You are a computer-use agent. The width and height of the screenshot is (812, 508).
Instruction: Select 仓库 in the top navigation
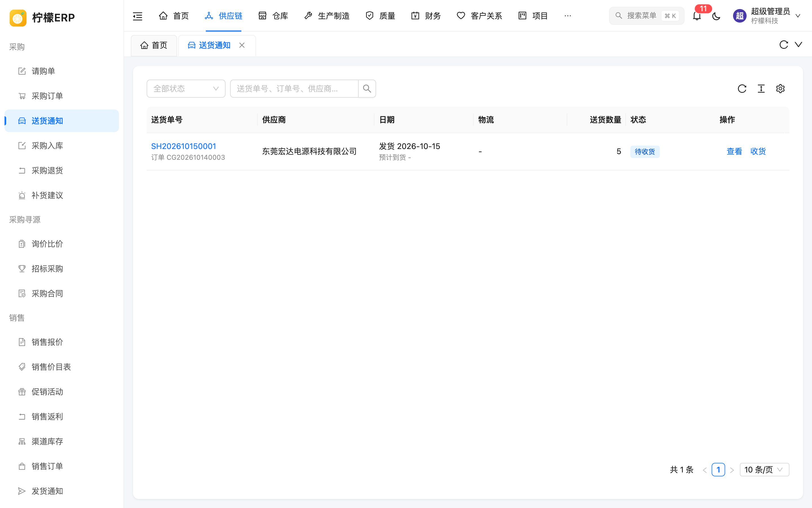(273, 16)
